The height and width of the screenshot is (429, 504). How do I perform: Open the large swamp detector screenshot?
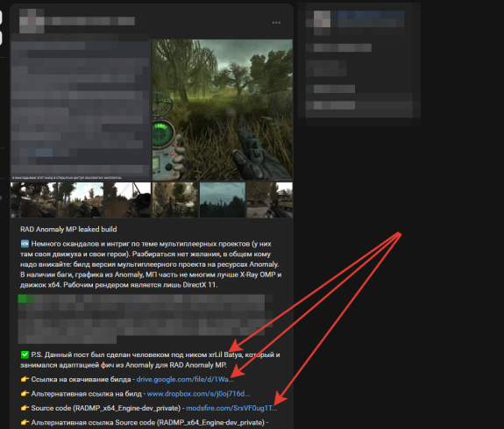click(223, 110)
